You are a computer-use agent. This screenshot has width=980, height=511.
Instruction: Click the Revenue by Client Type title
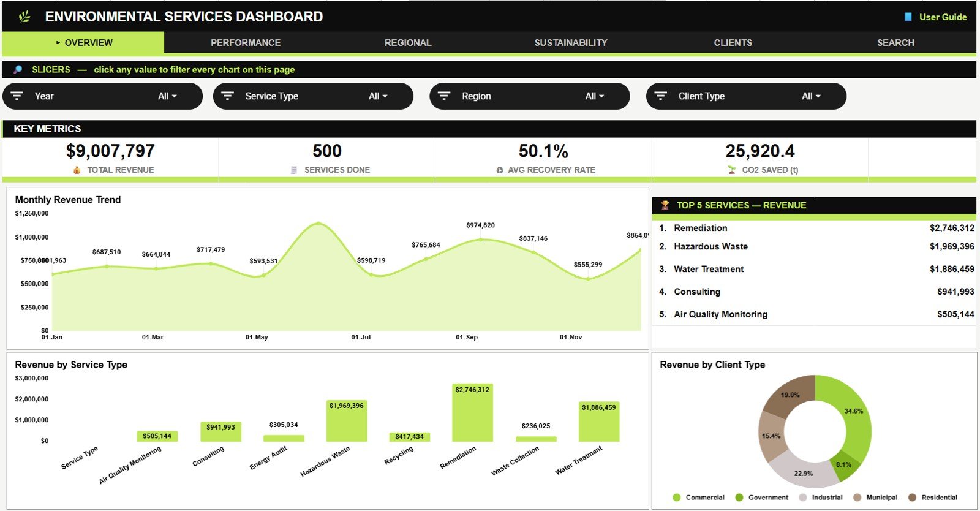[712, 365]
